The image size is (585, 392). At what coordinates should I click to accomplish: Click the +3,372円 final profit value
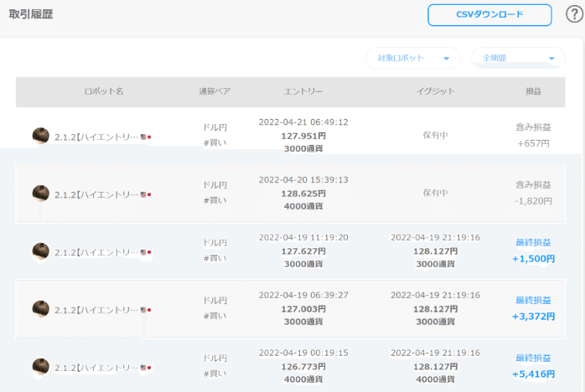click(x=533, y=317)
